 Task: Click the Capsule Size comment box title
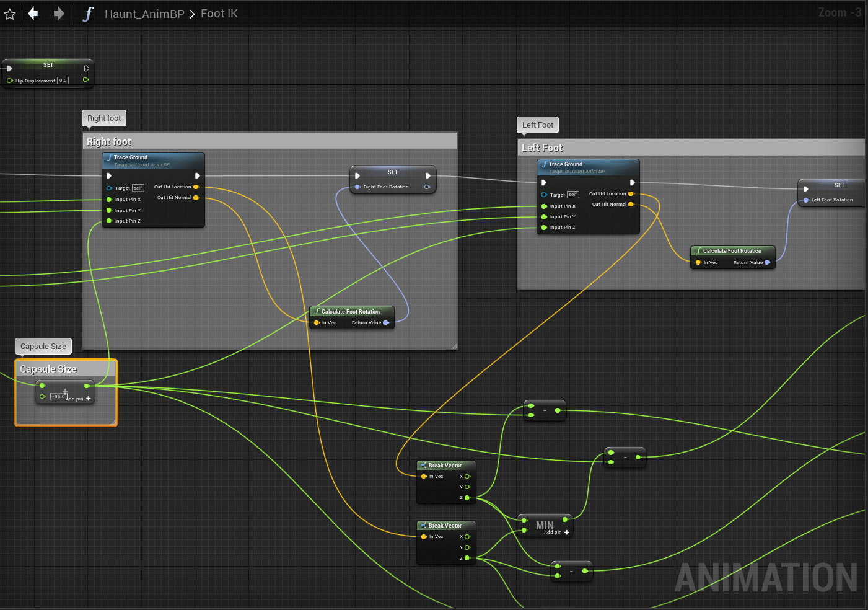pyautogui.click(x=48, y=369)
